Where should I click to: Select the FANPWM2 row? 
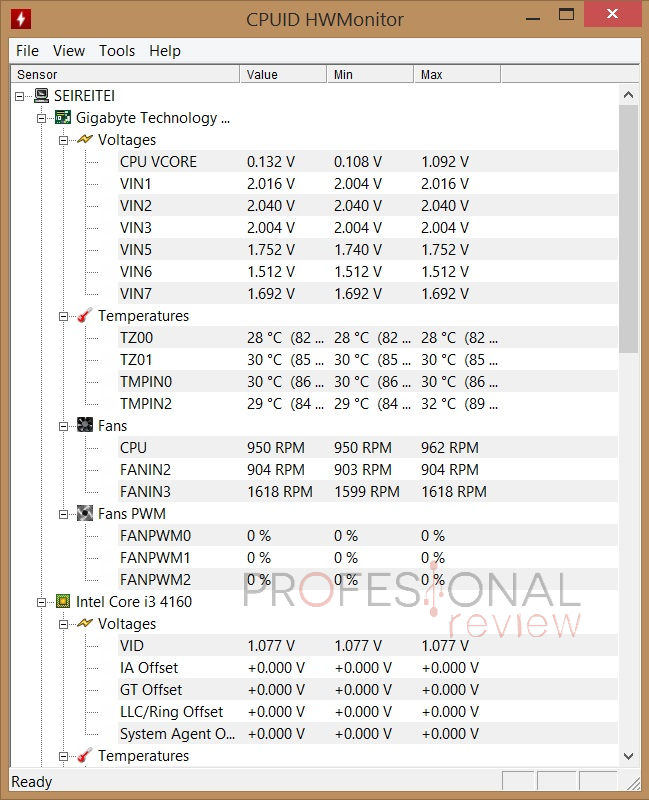[367, 579]
